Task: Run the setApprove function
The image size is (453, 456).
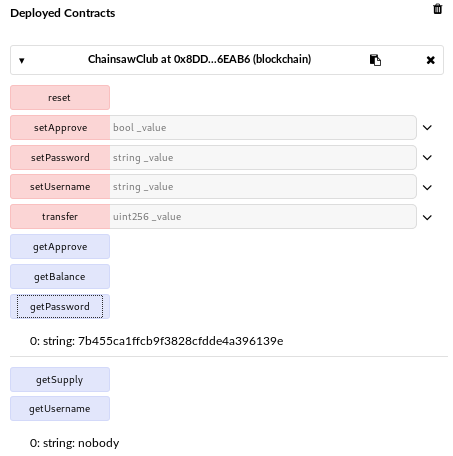Action: coord(60,127)
